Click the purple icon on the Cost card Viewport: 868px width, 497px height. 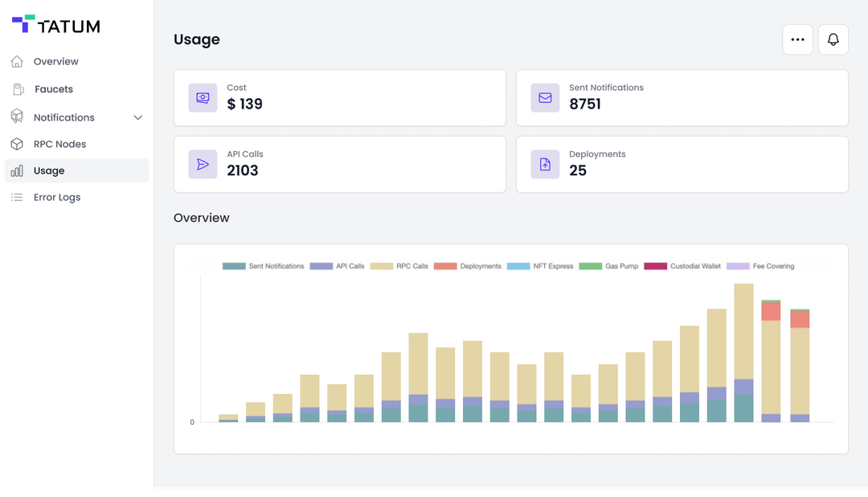point(203,97)
